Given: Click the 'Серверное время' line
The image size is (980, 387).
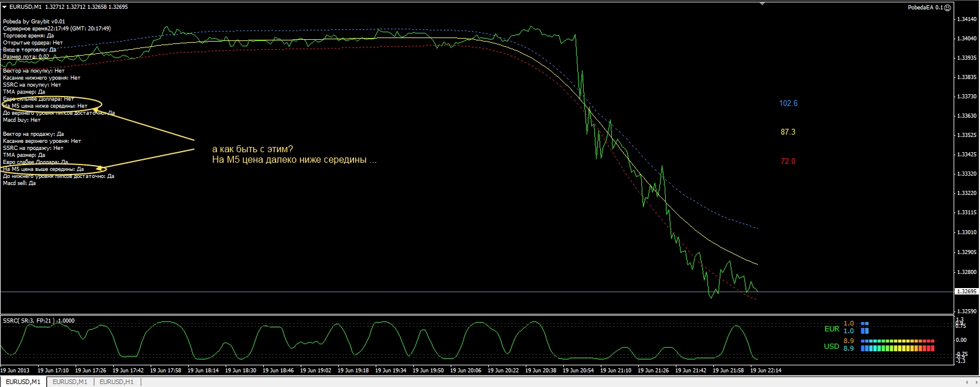Looking at the screenshot, I should click(57, 29).
